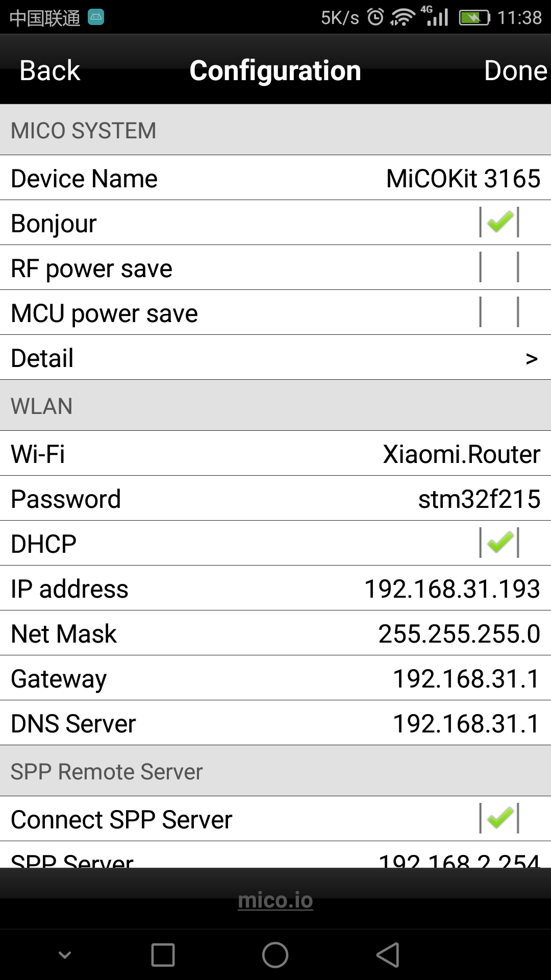Open the Detail settings page
Screen dimensions: 551x980
pyautogui.click(x=275, y=357)
